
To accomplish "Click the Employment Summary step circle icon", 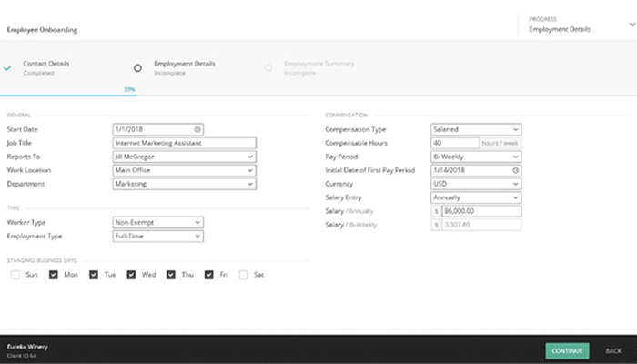I will (268, 67).
